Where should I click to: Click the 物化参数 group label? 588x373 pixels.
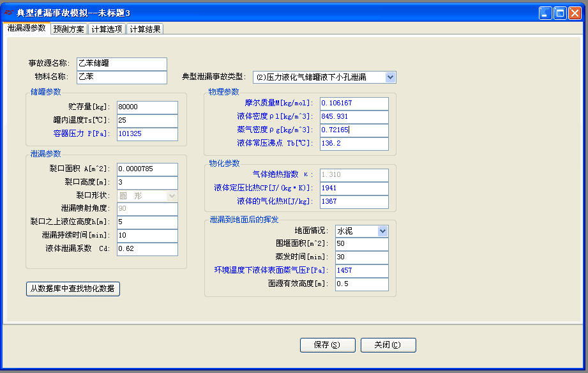(224, 164)
